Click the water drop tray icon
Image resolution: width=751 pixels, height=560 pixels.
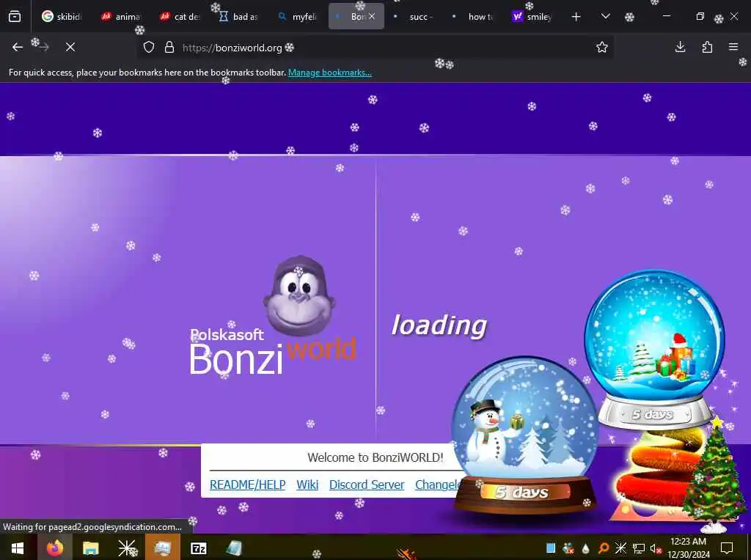(586, 548)
